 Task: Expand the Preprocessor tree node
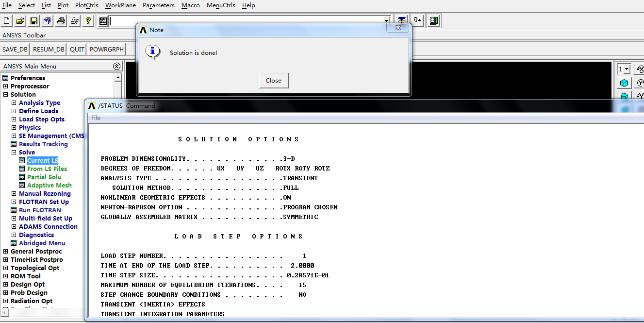[x=5, y=86]
